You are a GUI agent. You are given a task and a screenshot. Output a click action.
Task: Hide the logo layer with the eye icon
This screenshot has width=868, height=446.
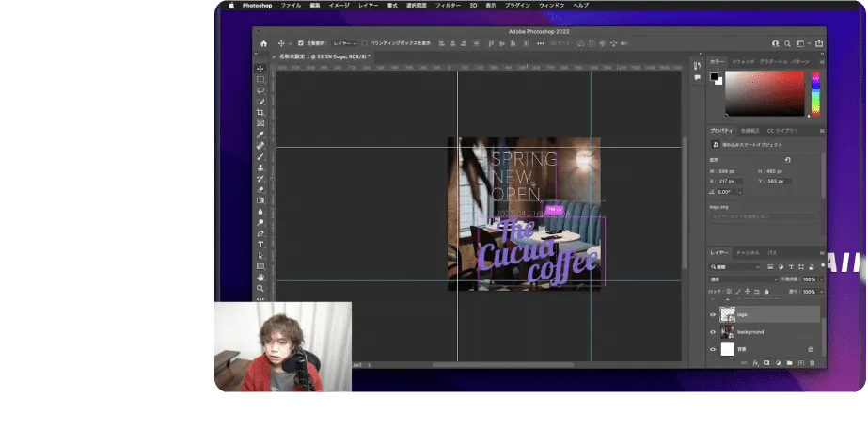[713, 315]
